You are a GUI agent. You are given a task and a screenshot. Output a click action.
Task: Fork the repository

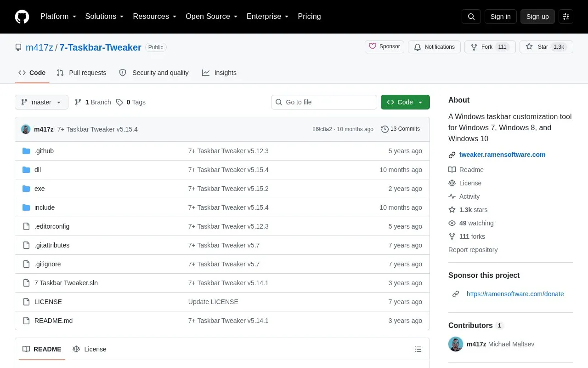pos(490,47)
